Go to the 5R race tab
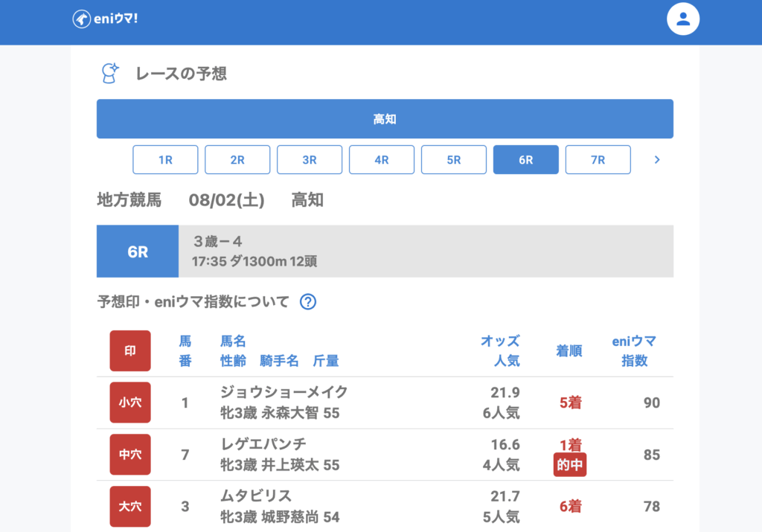762x532 pixels. coord(454,159)
